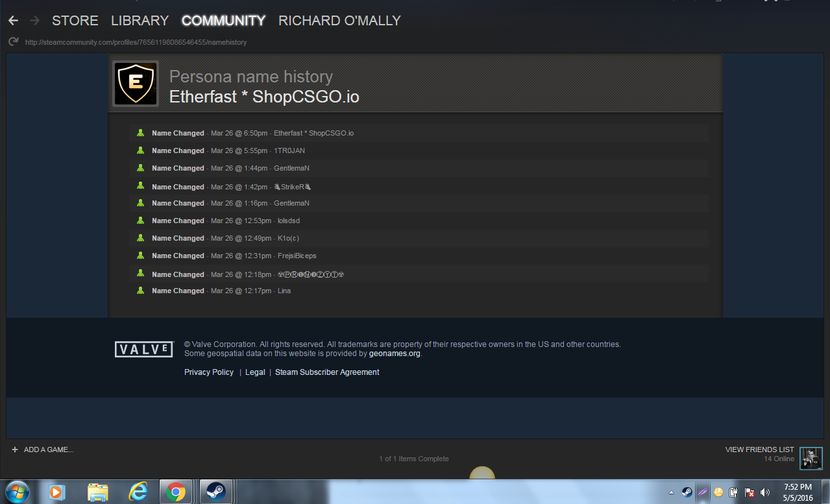Image resolution: width=830 pixels, height=504 pixels.
Task: Open Google Chrome from taskbar
Action: [x=176, y=492]
